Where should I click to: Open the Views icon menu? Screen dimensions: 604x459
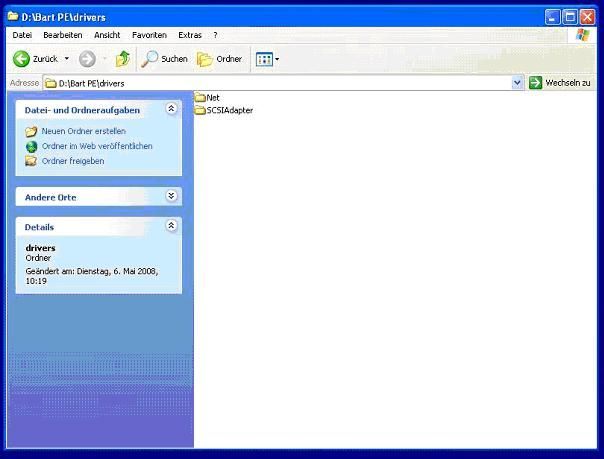(x=264, y=59)
